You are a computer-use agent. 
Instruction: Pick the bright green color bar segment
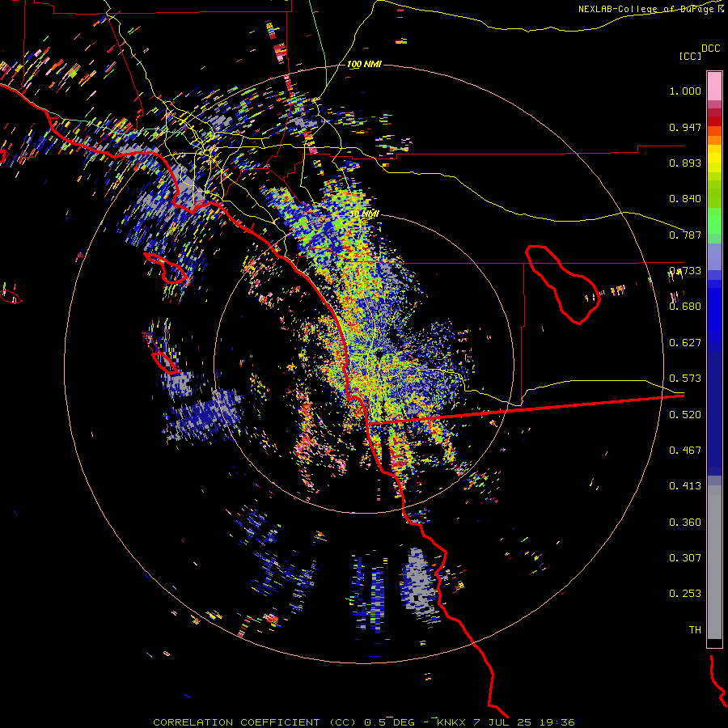tap(714, 221)
